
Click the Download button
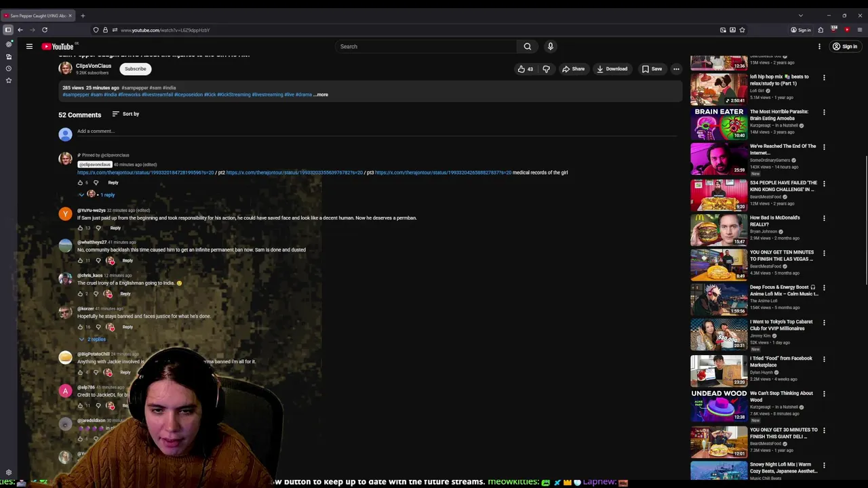612,68
